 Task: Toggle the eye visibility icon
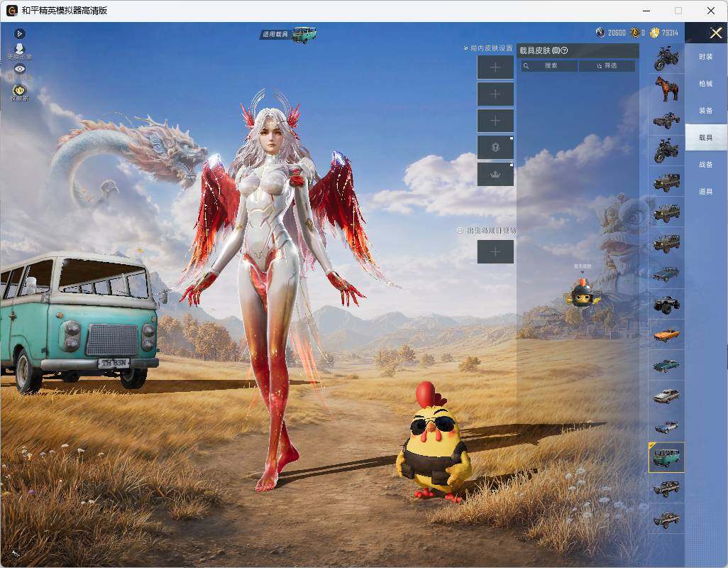(x=19, y=69)
